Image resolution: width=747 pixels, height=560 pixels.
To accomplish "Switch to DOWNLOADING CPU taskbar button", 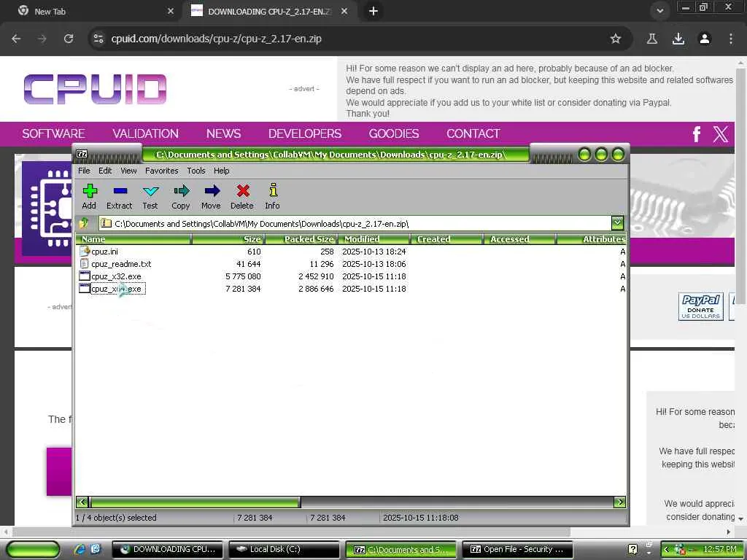I will (167, 550).
